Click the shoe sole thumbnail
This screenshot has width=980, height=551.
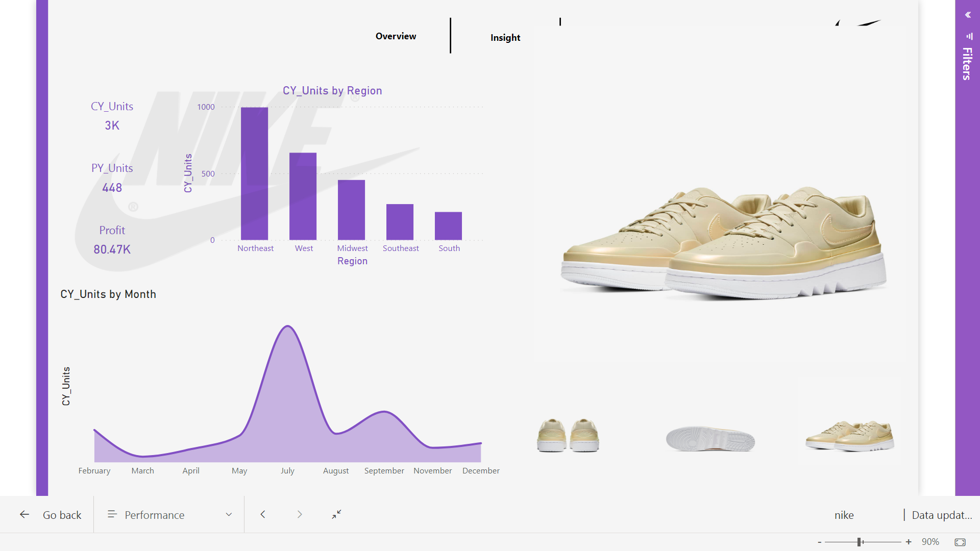pos(710,439)
